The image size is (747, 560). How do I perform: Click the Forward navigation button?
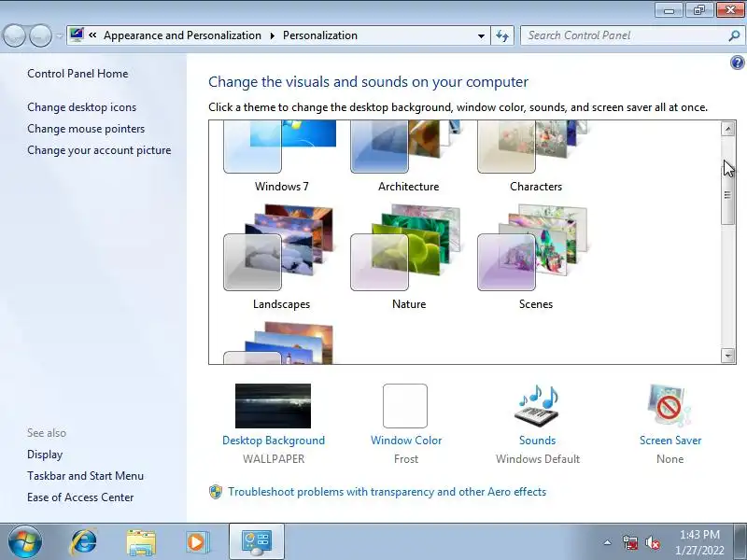pyautogui.click(x=40, y=35)
